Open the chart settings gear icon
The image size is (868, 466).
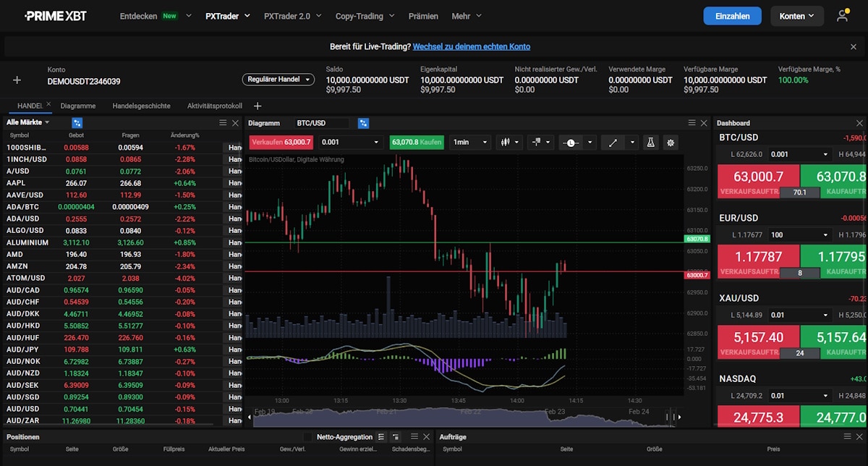click(671, 143)
